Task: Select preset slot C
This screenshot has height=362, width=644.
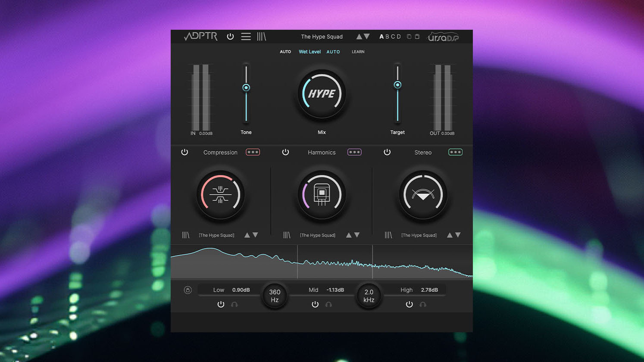Action: point(393,37)
